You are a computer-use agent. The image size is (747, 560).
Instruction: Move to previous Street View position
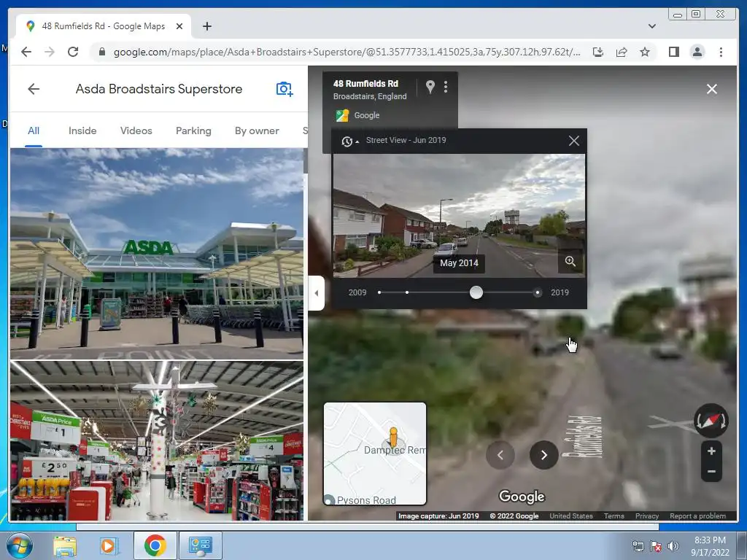pos(500,455)
